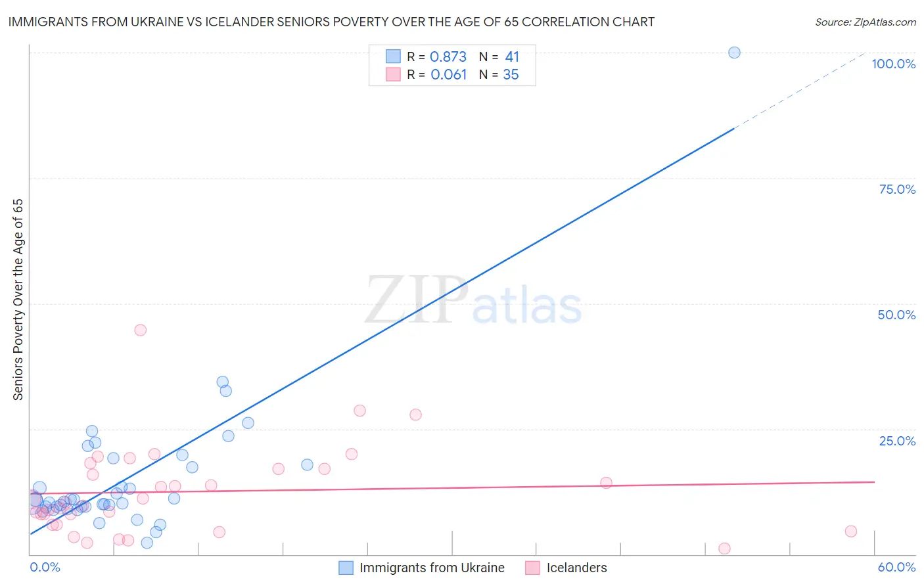924x586 pixels.
Task: Click the 50.0% y-axis label
Action: [x=896, y=315]
